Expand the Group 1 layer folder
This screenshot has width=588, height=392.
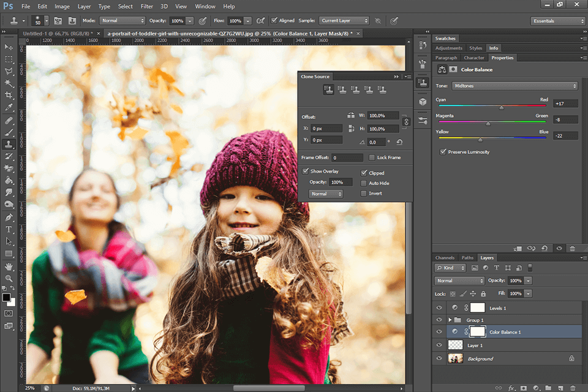450,320
